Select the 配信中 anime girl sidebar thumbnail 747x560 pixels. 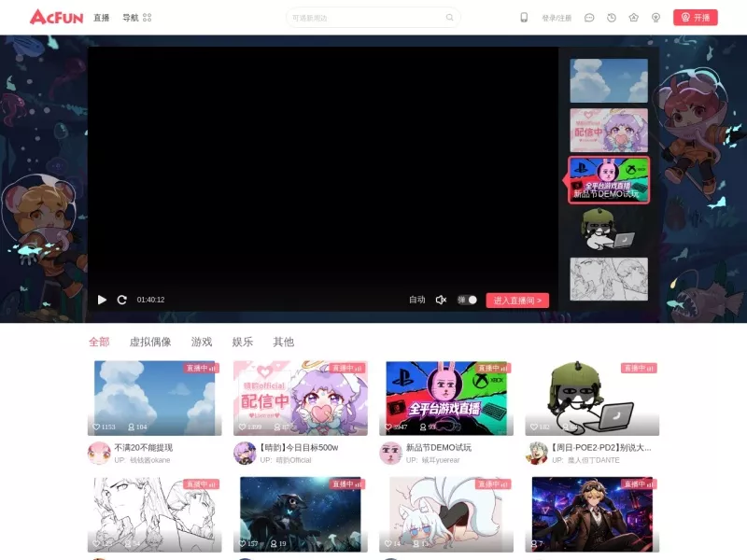[609, 130]
